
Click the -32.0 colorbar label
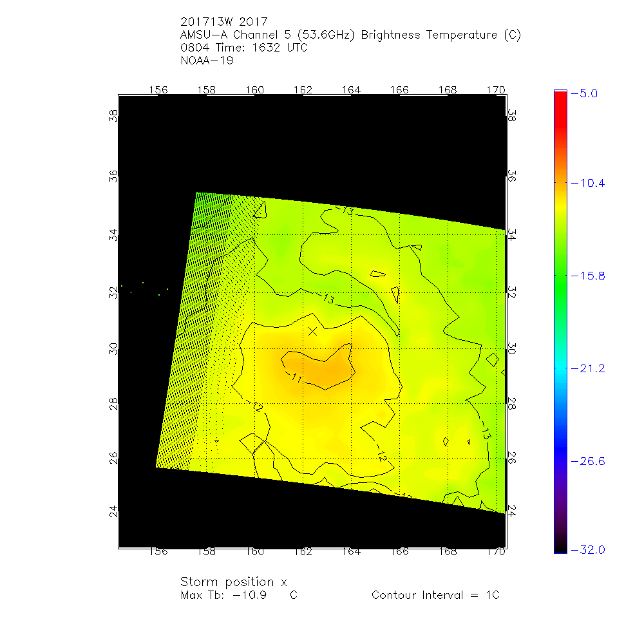coord(588,549)
